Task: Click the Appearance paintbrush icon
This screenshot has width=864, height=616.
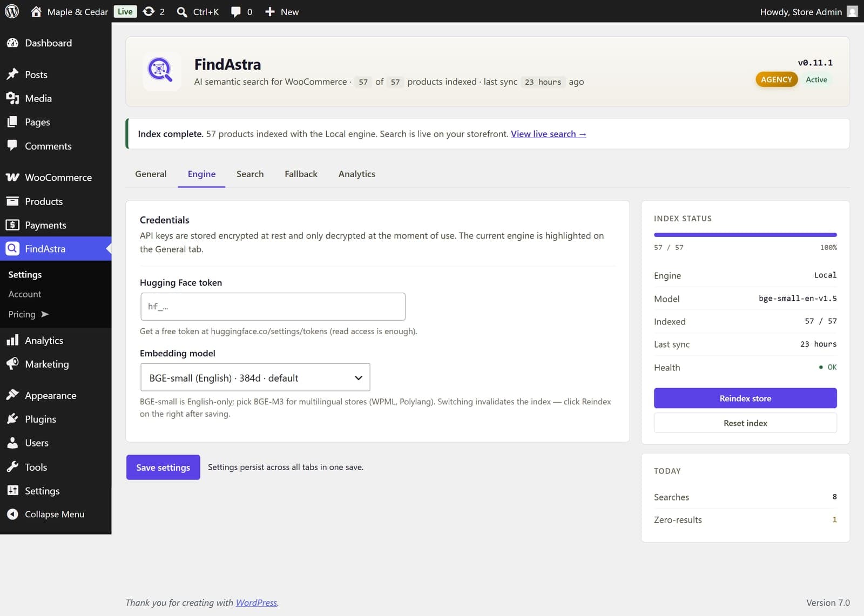Action: tap(12, 395)
